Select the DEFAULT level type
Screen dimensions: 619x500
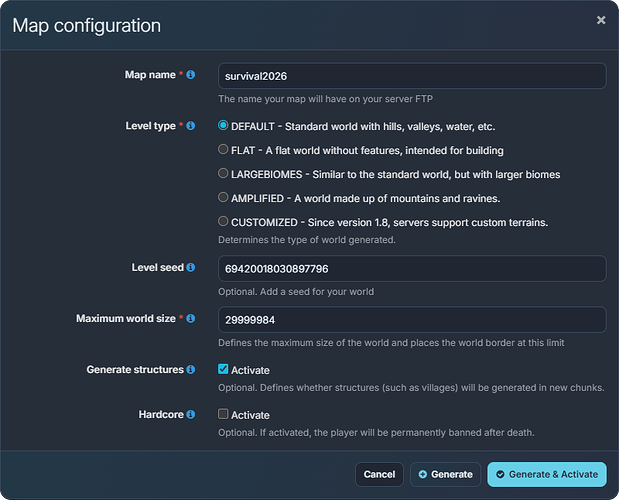tap(223, 125)
